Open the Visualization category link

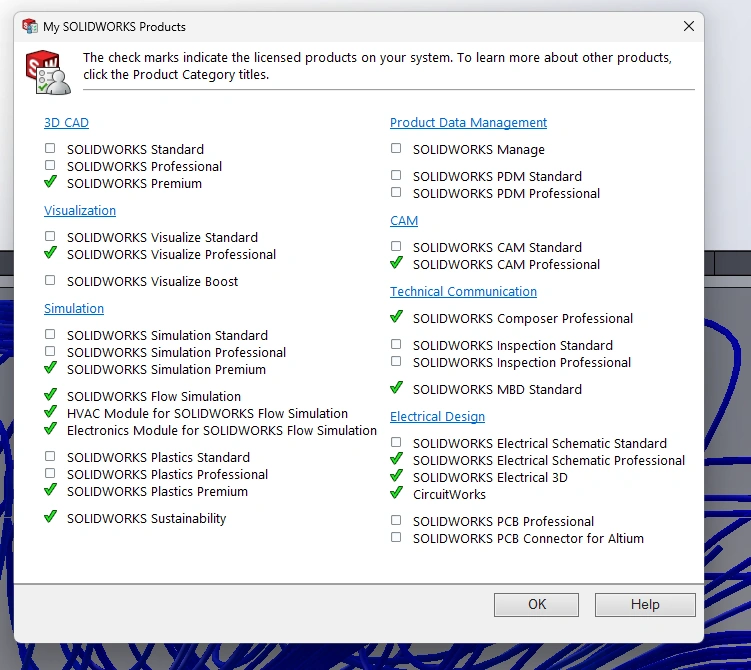80,211
